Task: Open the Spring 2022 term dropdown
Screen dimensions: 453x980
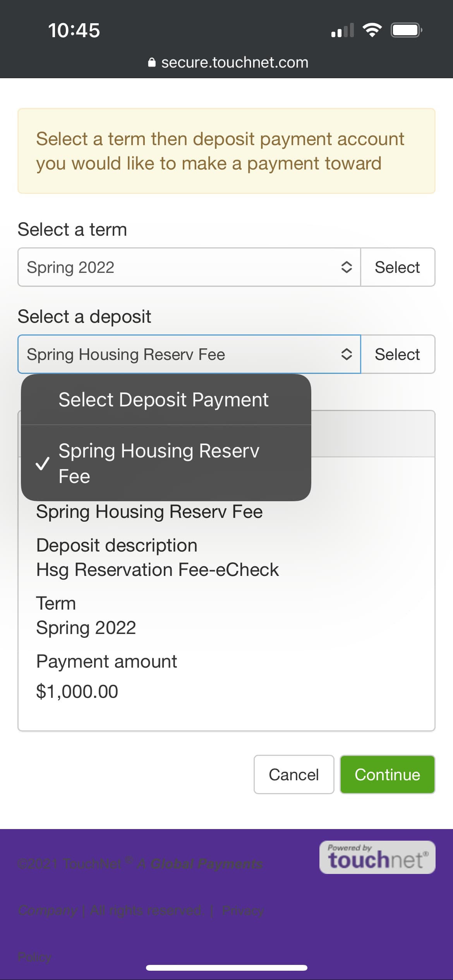Action: [182, 267]
